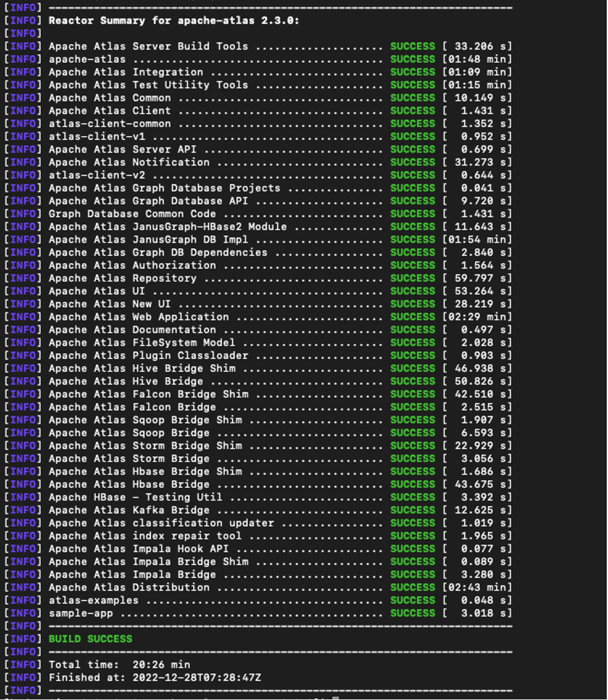Click the green 'BUILD SUCCESS' message

(x=91, y=639)
